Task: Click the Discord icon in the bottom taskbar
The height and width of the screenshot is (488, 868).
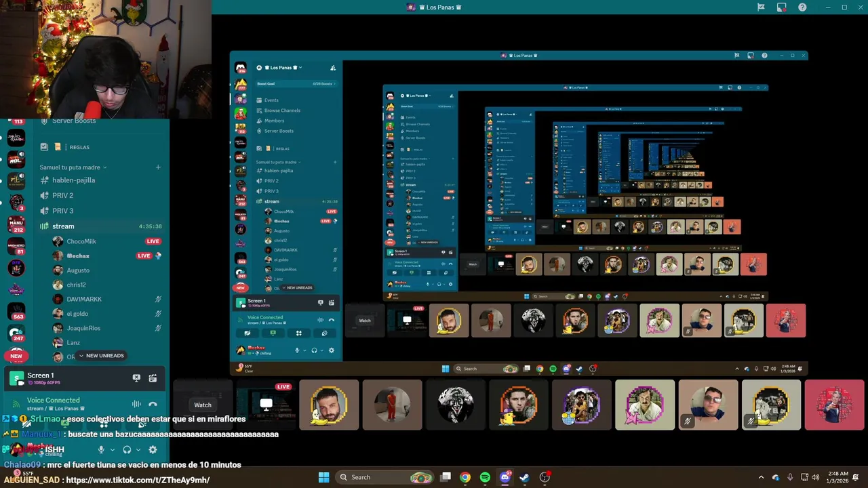Action: click(x=505, y=477)
